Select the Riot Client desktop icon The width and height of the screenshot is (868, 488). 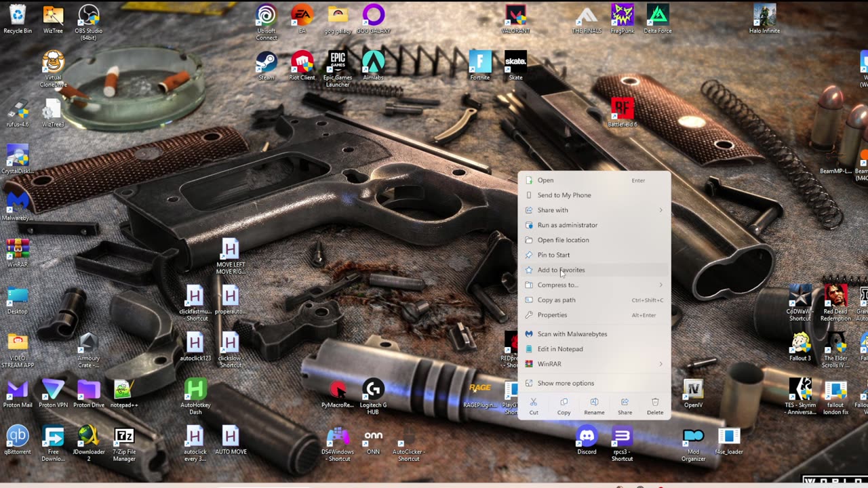[x=302, y=66]
